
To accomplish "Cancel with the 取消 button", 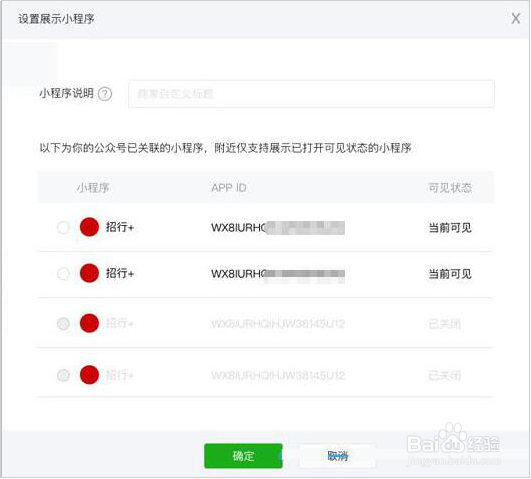I will pyautogui.click(x=337, y=456).
